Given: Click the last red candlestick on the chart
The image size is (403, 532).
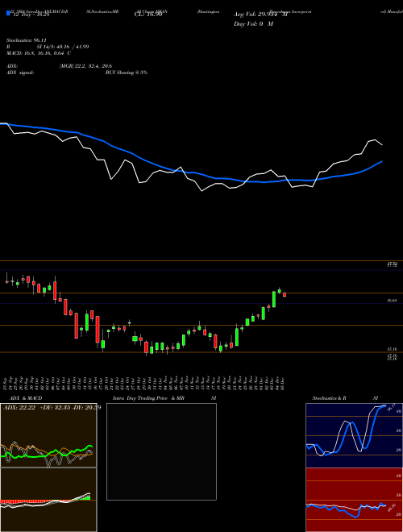Looking at the screenshot, I should pyautogui.click(x=285, y=294).
